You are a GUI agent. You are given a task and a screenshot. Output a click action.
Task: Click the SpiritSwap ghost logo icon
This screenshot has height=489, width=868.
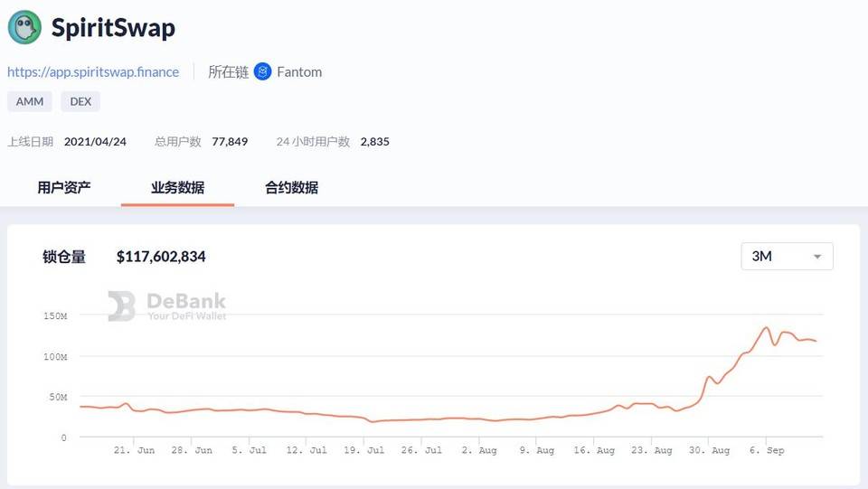[24, 27]
